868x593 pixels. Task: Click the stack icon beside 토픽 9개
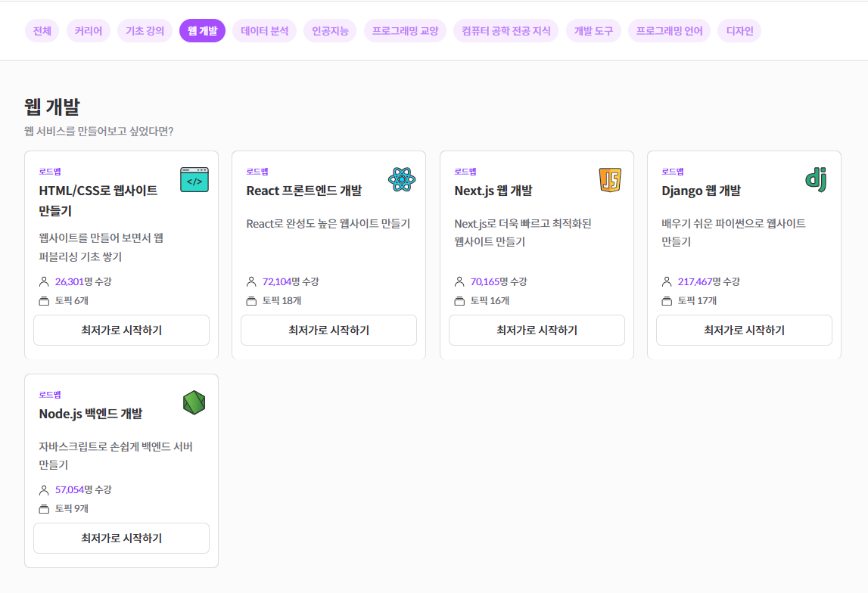pos(45,509)
